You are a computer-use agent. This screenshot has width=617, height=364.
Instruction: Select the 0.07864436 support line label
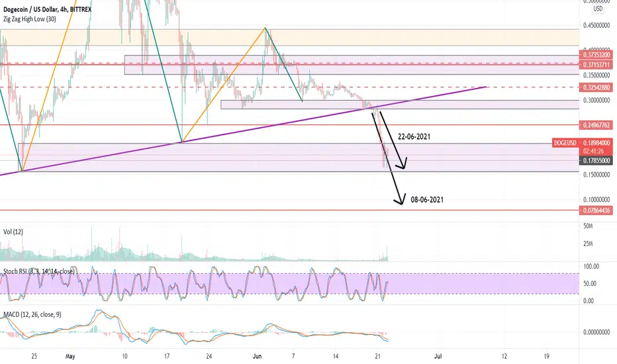tap(596, 210)
